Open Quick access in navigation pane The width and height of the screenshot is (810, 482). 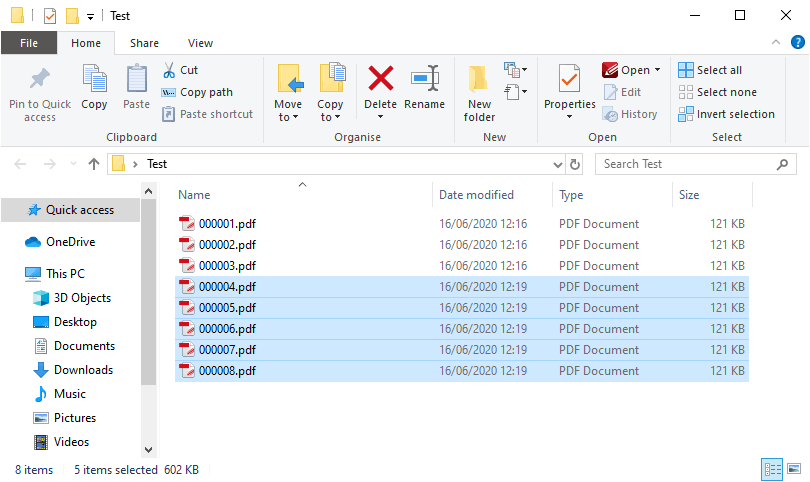pos(71,210)
